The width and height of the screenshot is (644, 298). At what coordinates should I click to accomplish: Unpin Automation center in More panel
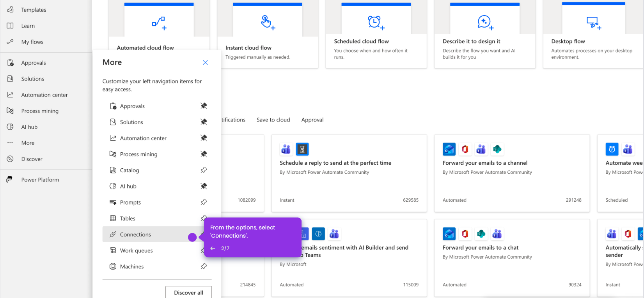tap(204, 138)
